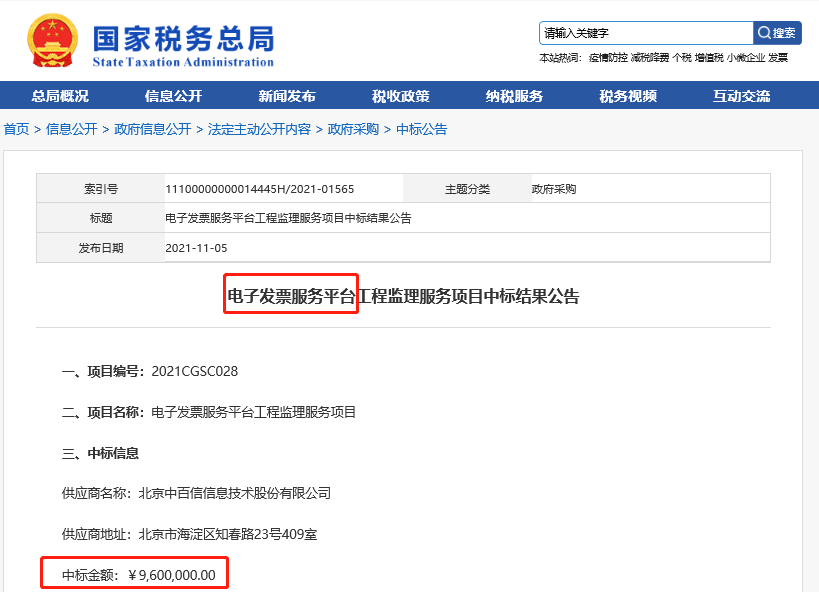Click the article headline 中标结果公告
The width and height of the screenshot is (819, 592).
click(404, 296)
